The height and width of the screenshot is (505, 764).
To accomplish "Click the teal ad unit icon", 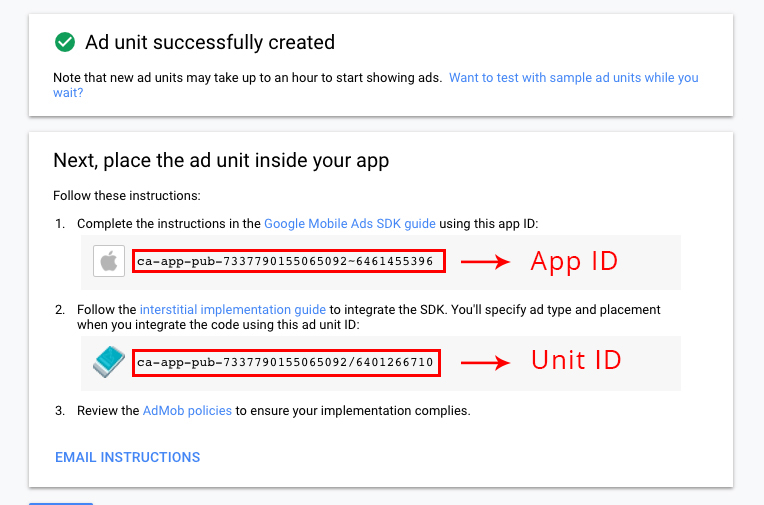I will (x=109, y=362).
